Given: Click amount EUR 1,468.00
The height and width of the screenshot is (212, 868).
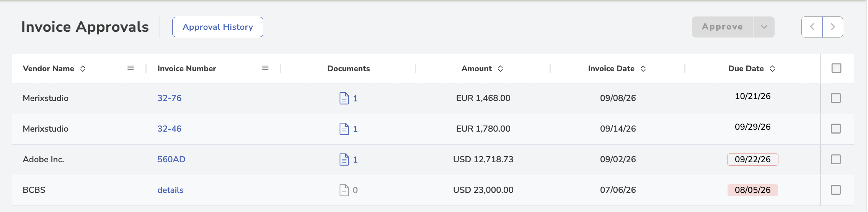Looking at the screenshot, I should [x=483, y=98].
